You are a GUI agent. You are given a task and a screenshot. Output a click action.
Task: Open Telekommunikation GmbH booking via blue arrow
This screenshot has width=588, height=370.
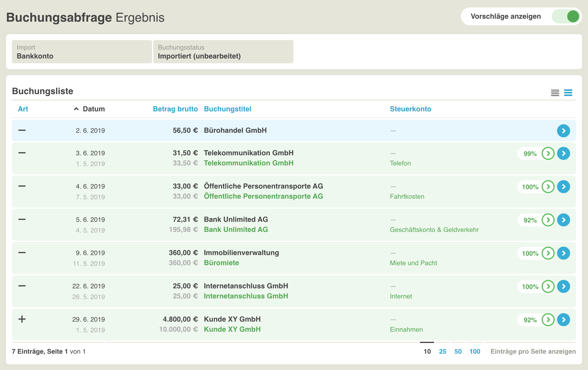pyautogui.click(x=563, y=154)
